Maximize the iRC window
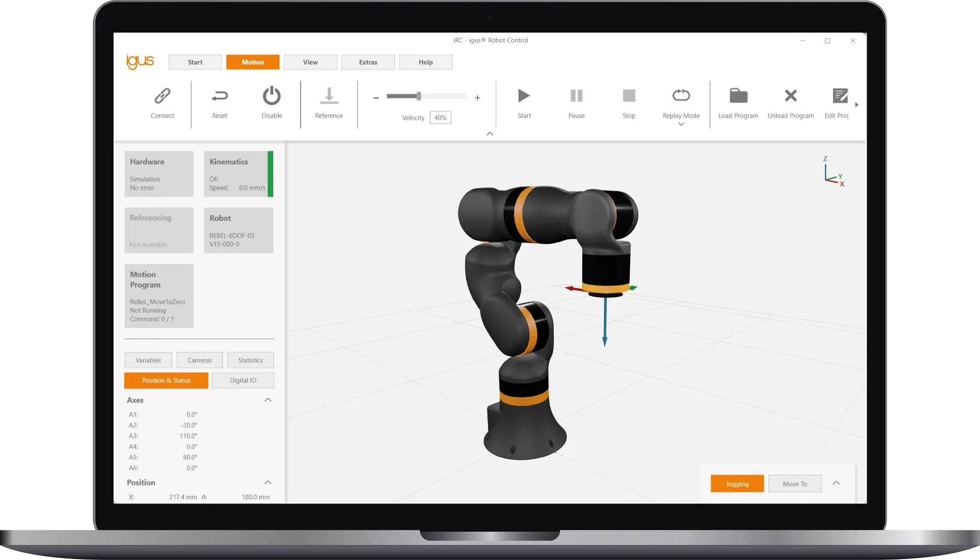Screen dimensions: 980x560 pyautogui.click(x=827, y=41)
